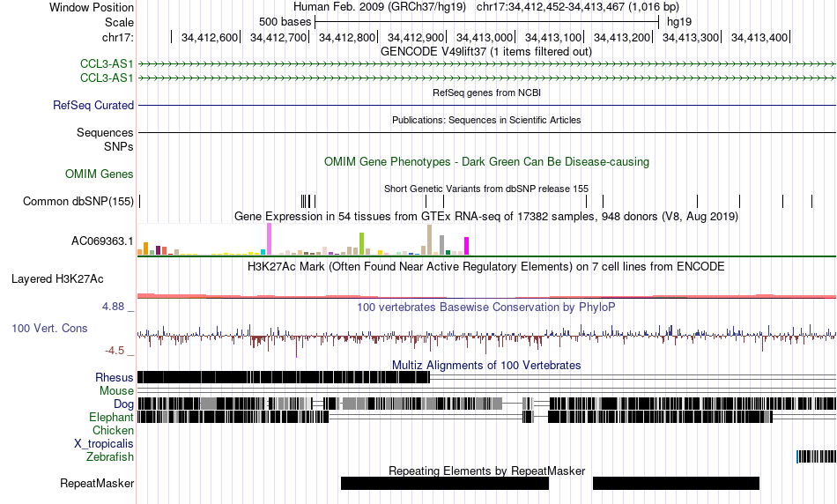This screenshot has height=504, width=837.
Task: Open the OMIM Gene Phenotypes track title
Action: pyautogui.click(x=486, y=162)
